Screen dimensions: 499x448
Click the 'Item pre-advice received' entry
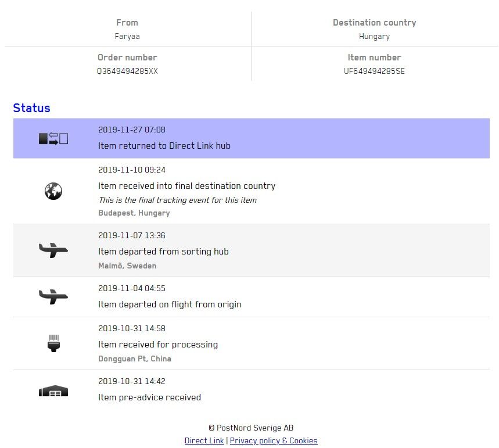[x=149, y=397]
